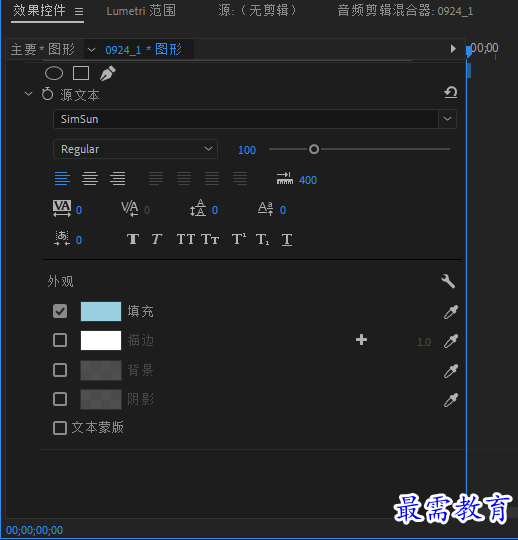Add another stroke with plus icon
This screenshot has width=518, height=540.
click(361, 340)
